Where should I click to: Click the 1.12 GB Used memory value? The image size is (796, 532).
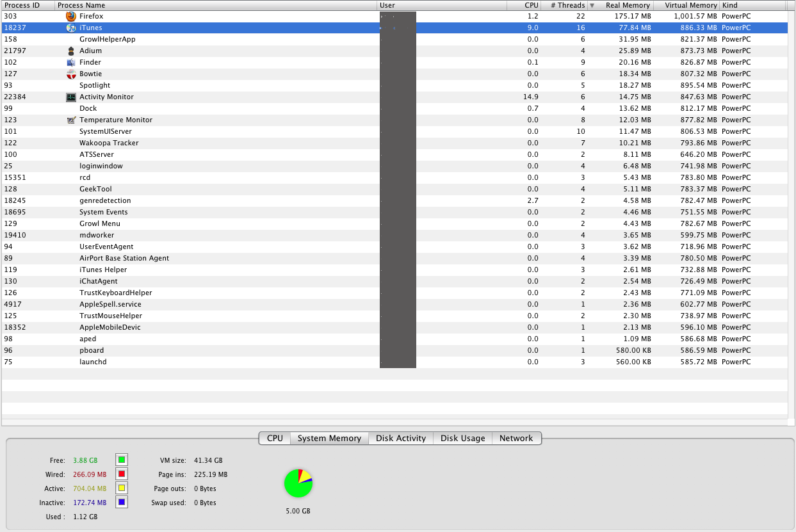point(85,517)
